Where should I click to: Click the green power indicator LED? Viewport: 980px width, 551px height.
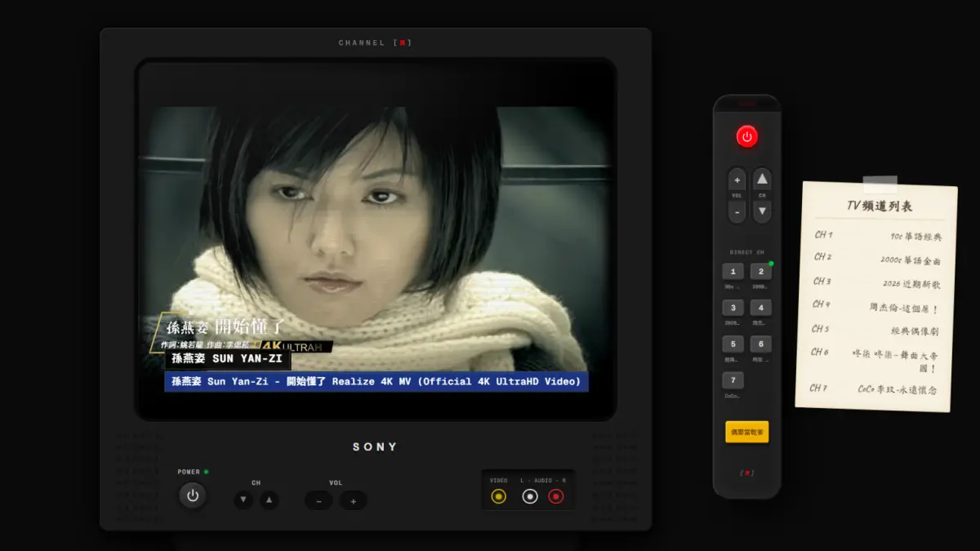pos(207,471)
